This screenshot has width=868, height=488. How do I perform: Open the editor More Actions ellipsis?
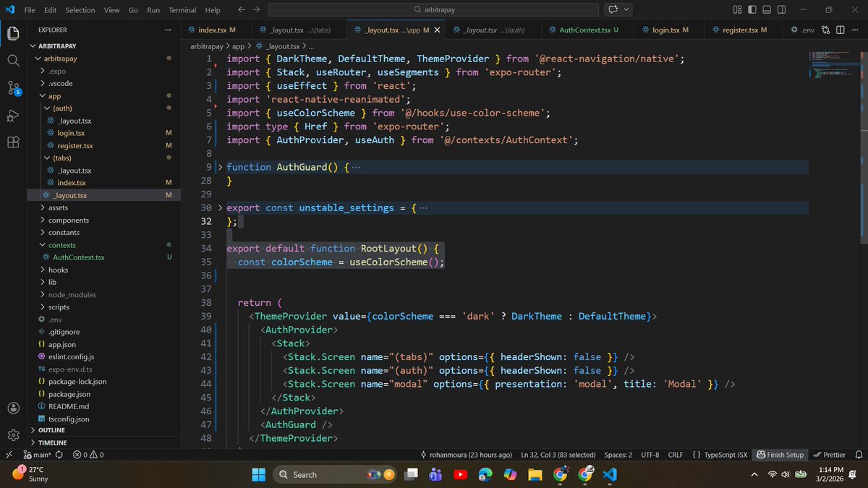855,30
